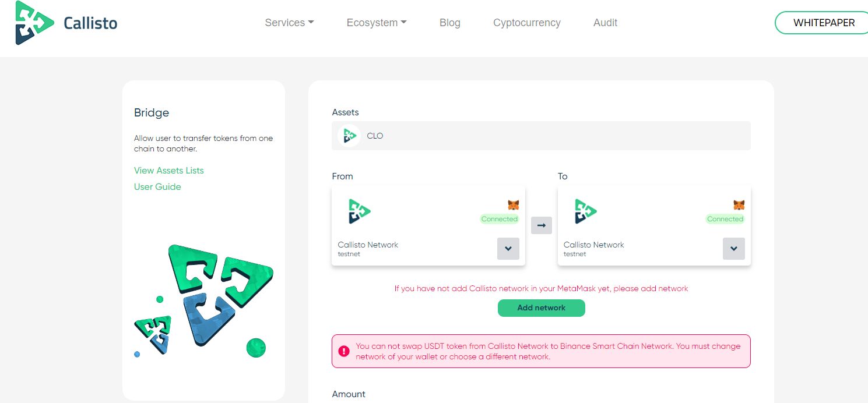
Task: Go to the Blog page
Action: [450, 23]
